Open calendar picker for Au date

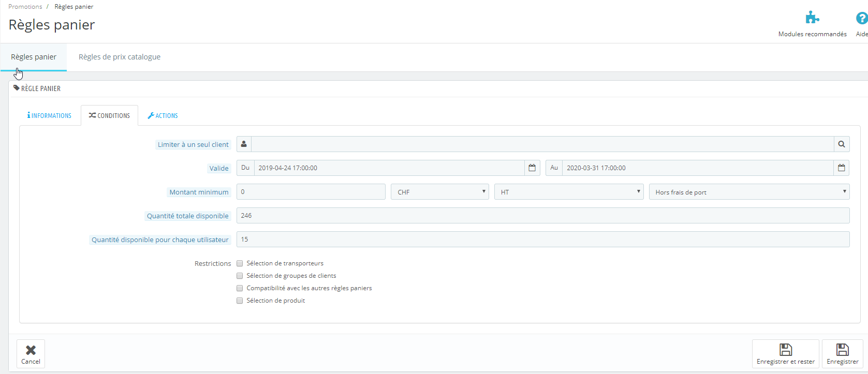click(842, 168)
